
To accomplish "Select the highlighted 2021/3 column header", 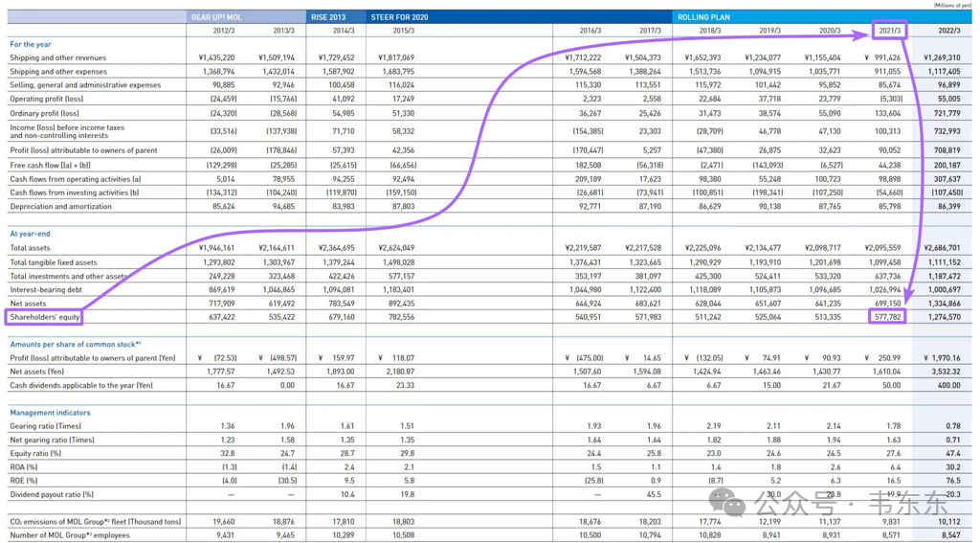I will (889, 30).
